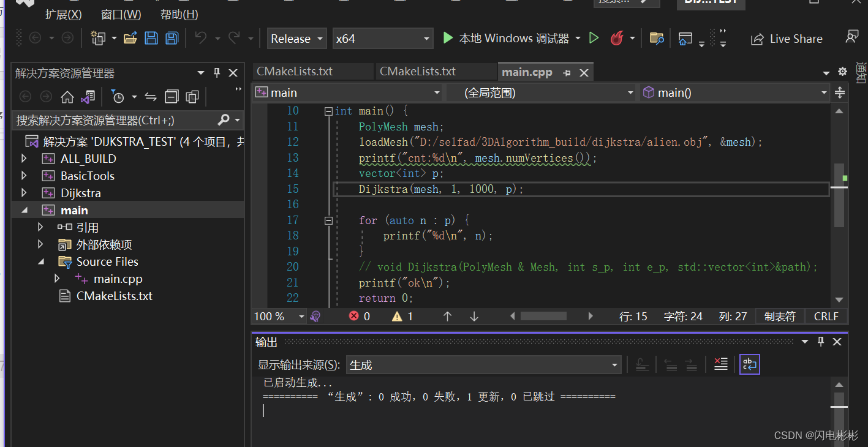The image size is (868, 447).
Task: Open the Release configuration dropdown
Action: click(x=296, y=39)
